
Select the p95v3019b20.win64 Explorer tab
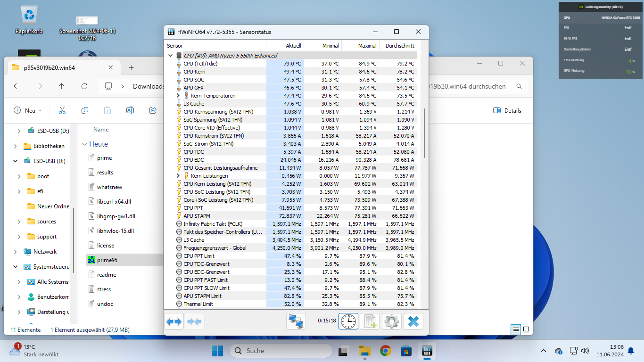[49, 67]
